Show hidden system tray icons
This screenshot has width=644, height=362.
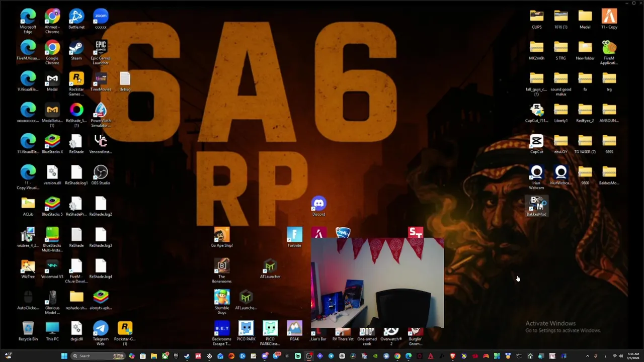click(587, 356)
